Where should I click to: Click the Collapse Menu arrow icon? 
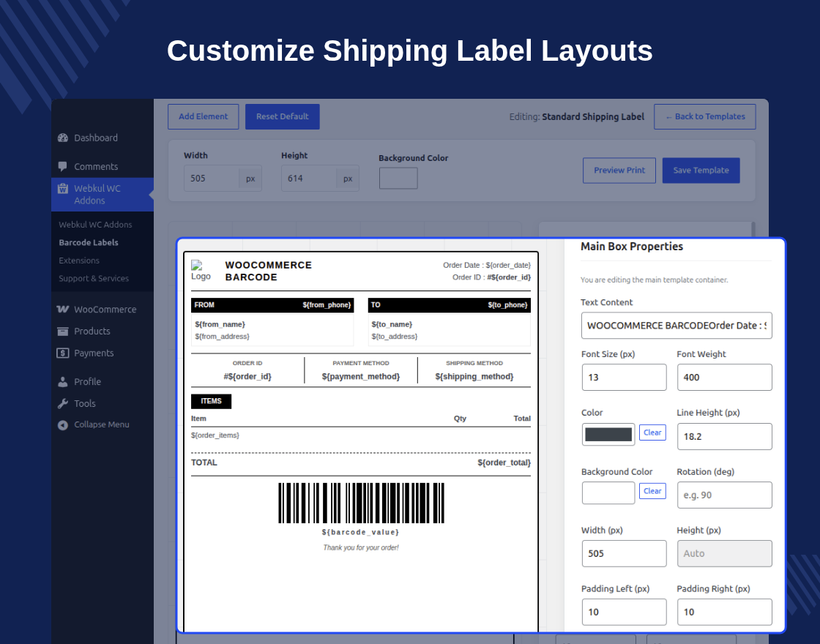tap(63, 425)
